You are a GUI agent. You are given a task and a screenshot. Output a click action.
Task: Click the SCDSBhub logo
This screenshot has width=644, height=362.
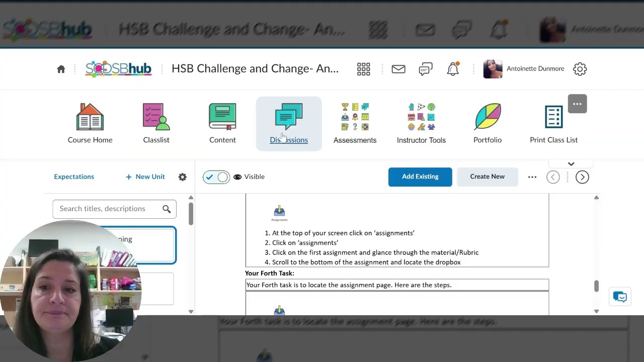coord(118,69)
